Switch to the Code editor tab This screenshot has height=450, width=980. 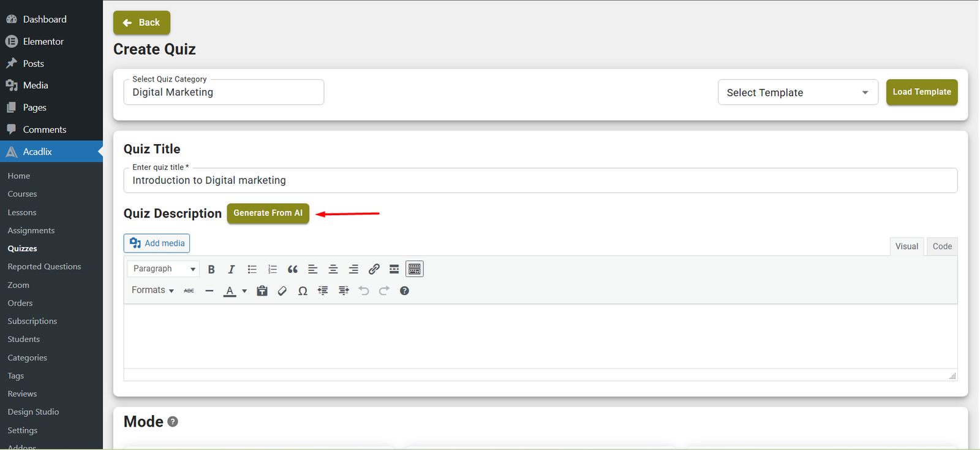click(x=941, y=246)
